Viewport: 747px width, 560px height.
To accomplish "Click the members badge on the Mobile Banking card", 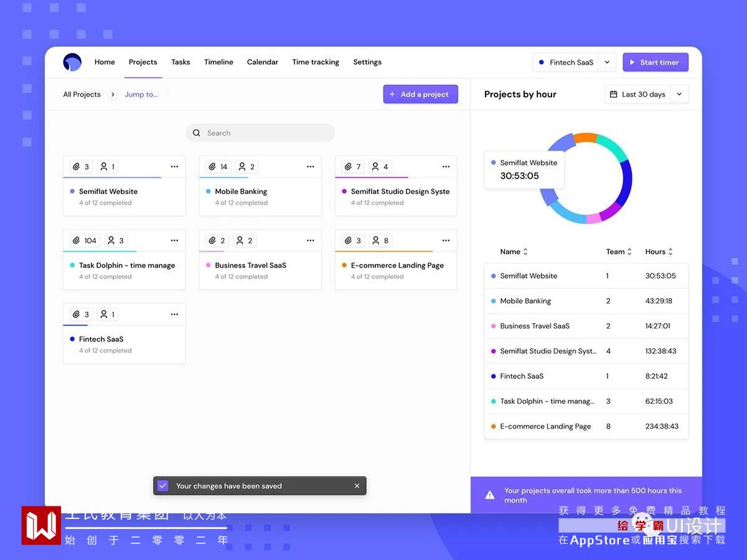I will tap(247, 167).
